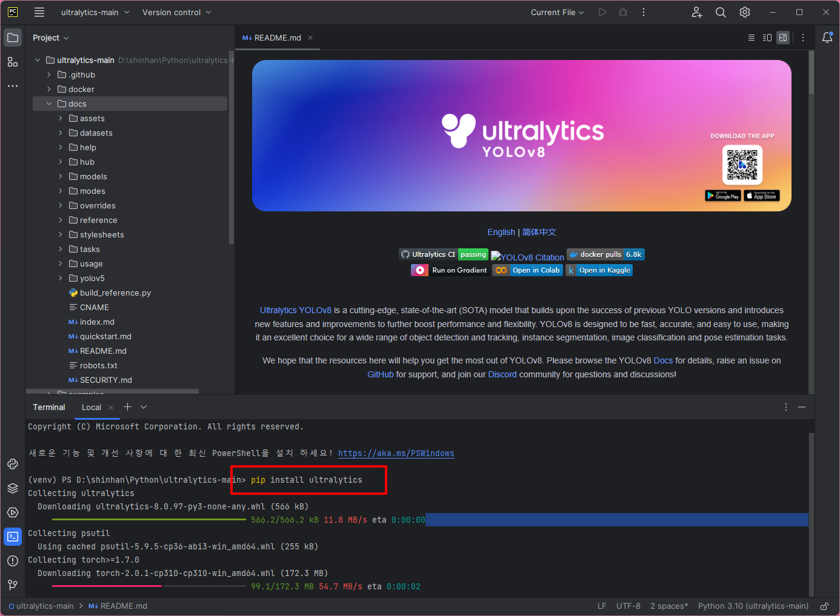
Task: Open Current File run configuration dropdown
Action: pos(557,12)
